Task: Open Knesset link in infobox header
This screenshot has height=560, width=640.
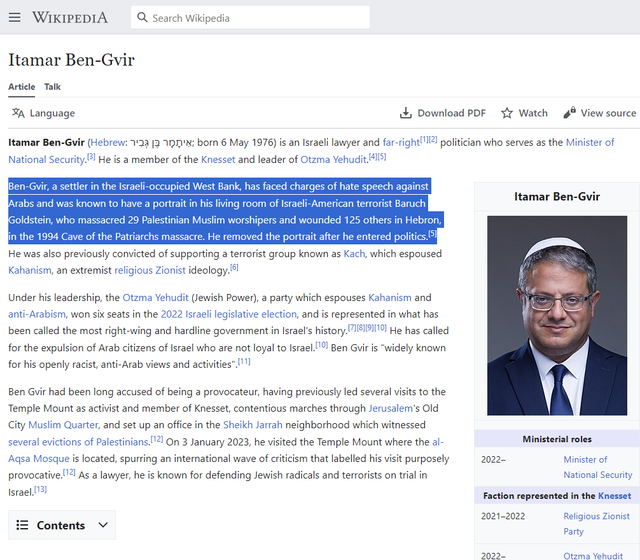Action: point(614,496)
